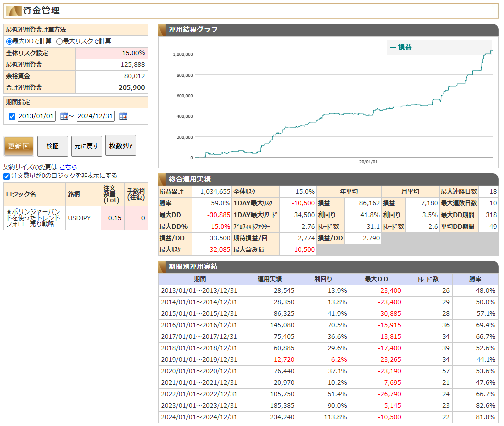Viewport: 504px width, 426px height.
Task: Click the 更新 button
Action: click(19, 146)
